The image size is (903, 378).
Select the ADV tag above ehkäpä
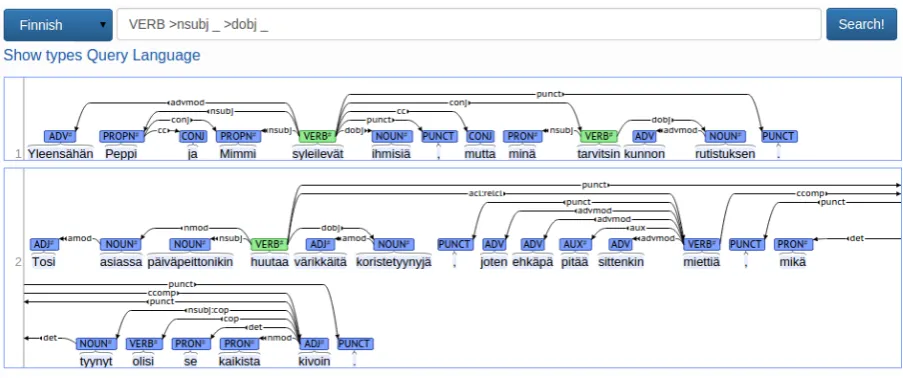[533, 244]
